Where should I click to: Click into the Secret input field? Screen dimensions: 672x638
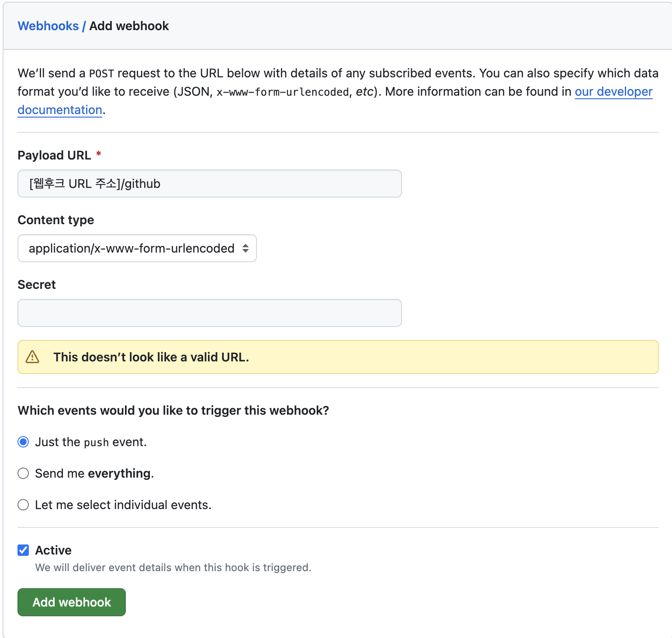(209, 313)
